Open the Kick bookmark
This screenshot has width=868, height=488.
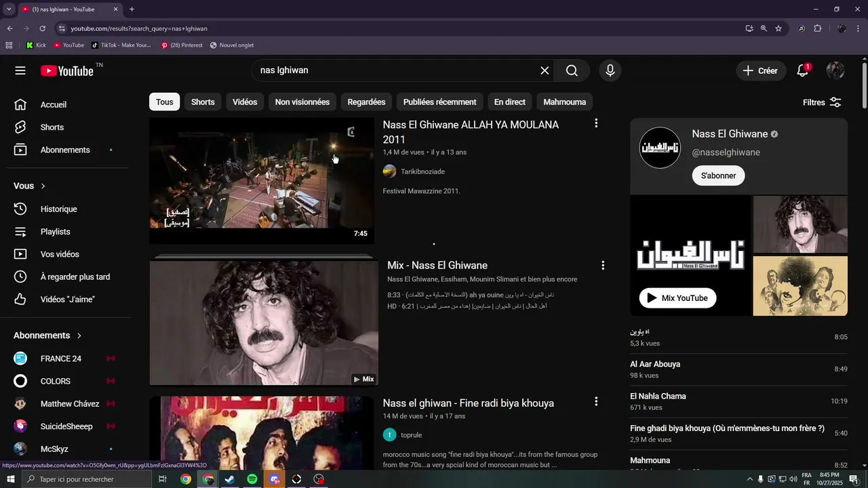pyautogui.click(x=36, y=45)
